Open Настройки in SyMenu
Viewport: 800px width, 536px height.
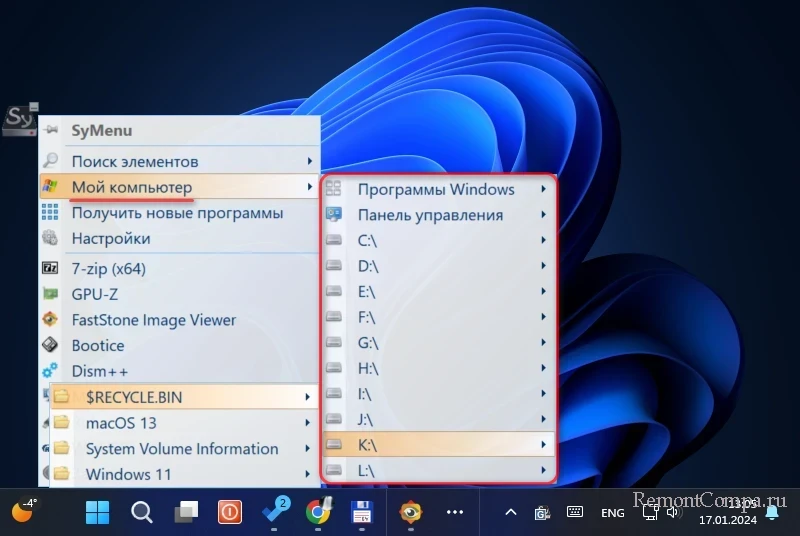(x=111, y=239)
